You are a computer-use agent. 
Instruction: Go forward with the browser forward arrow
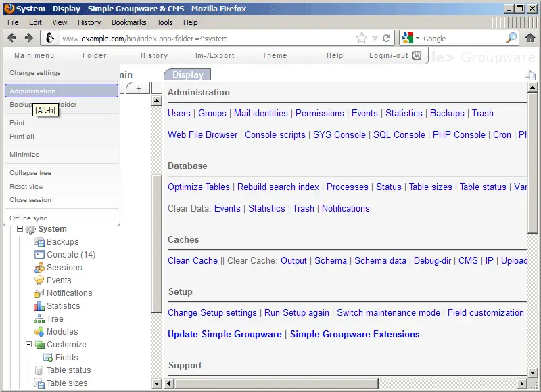pos(29,38)
